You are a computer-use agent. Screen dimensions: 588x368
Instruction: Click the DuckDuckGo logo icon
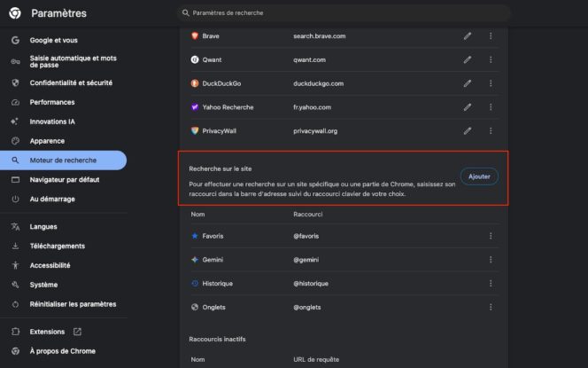(x=195, y=83)
